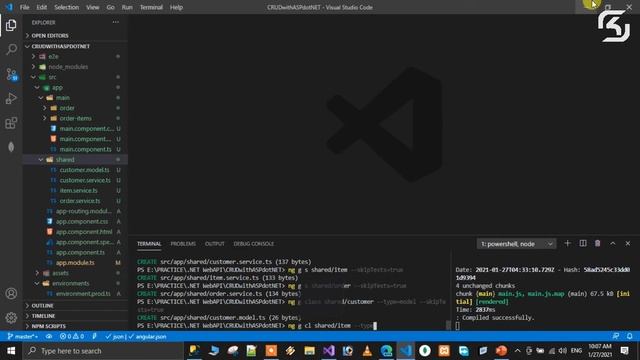Open the Terminal menu
640x360 pixels.
pos(151,7)
